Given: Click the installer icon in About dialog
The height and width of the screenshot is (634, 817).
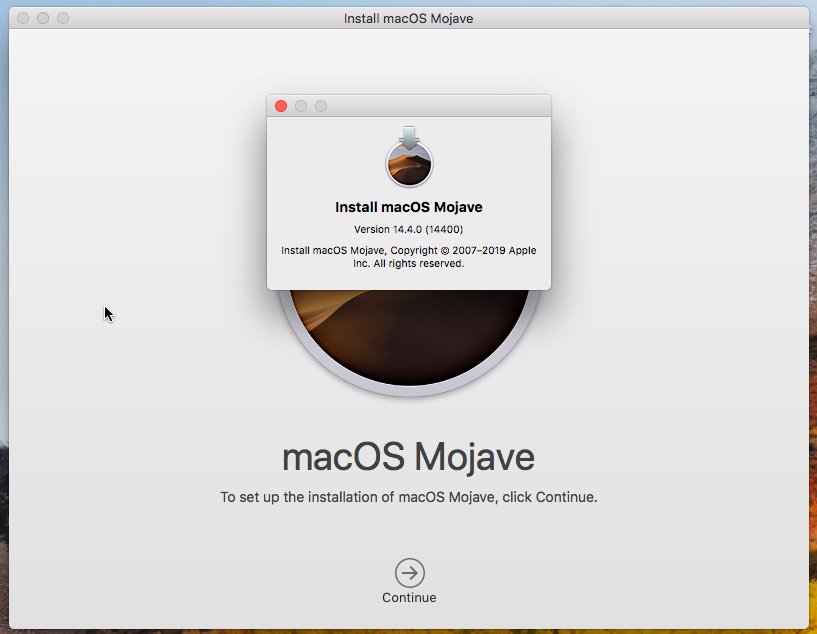Looking at the screenshot, I should click(409, 156).
